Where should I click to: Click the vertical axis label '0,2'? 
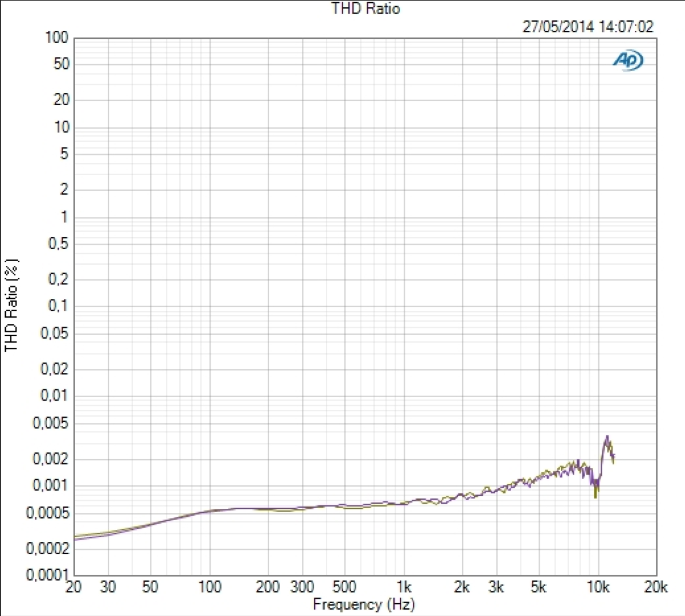click(59, 279)
